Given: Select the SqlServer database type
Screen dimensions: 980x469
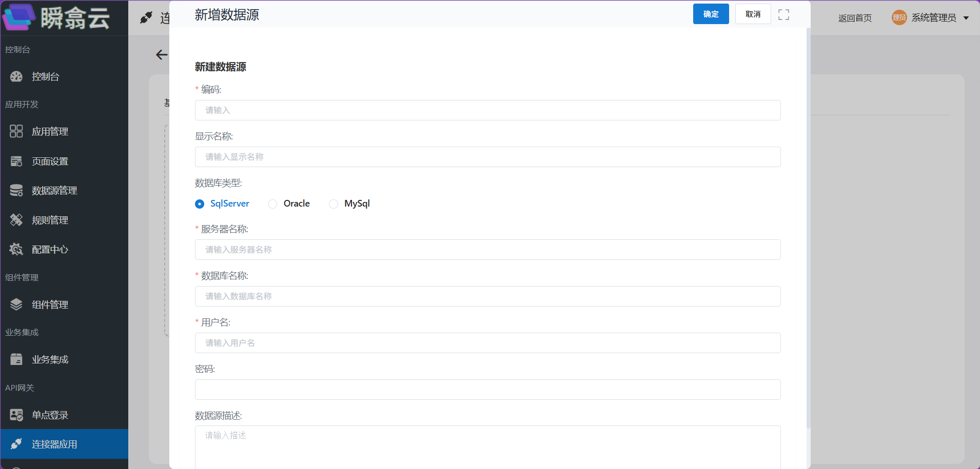Looking at the screenshot, I should coord(222,203).
